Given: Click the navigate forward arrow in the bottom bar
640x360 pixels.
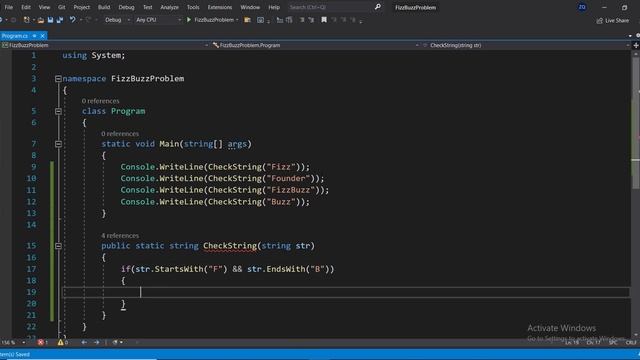Looking at the screenshot, I should click(96, 342).
